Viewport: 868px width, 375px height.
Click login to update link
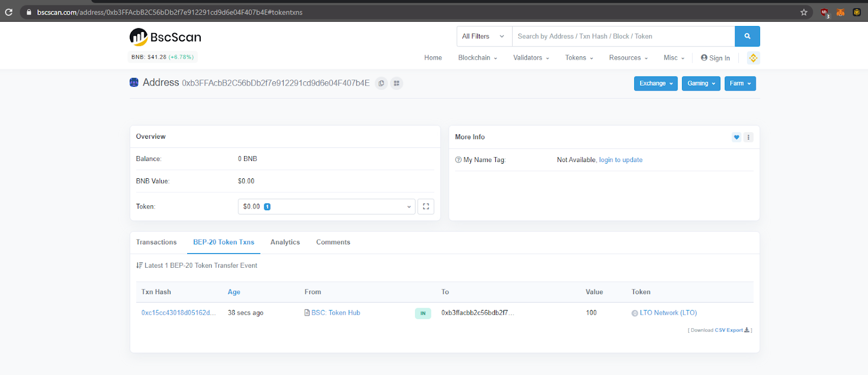tap(621, 160)
